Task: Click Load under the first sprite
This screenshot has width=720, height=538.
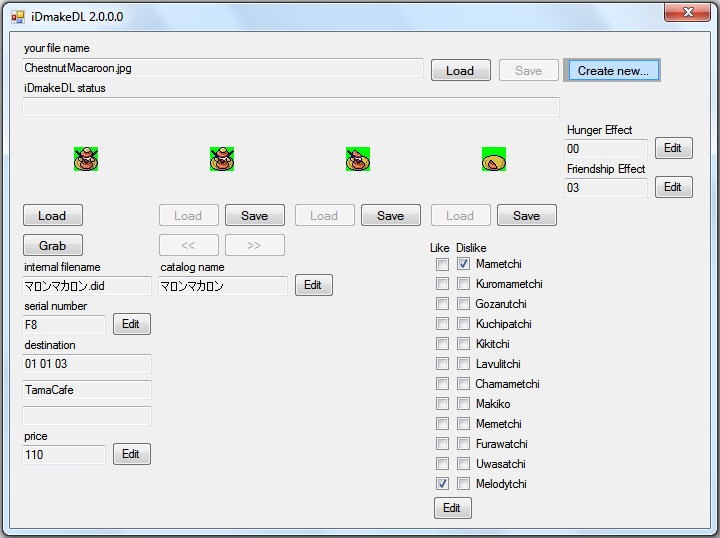Action: click(53, 215)
